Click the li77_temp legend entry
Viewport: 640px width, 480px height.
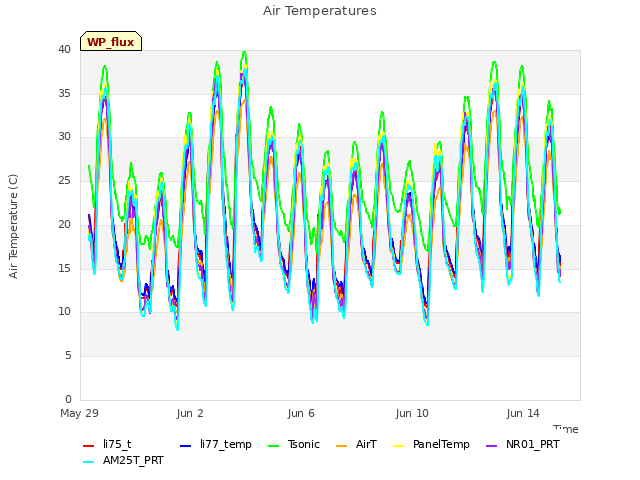(x=216, y=444)
